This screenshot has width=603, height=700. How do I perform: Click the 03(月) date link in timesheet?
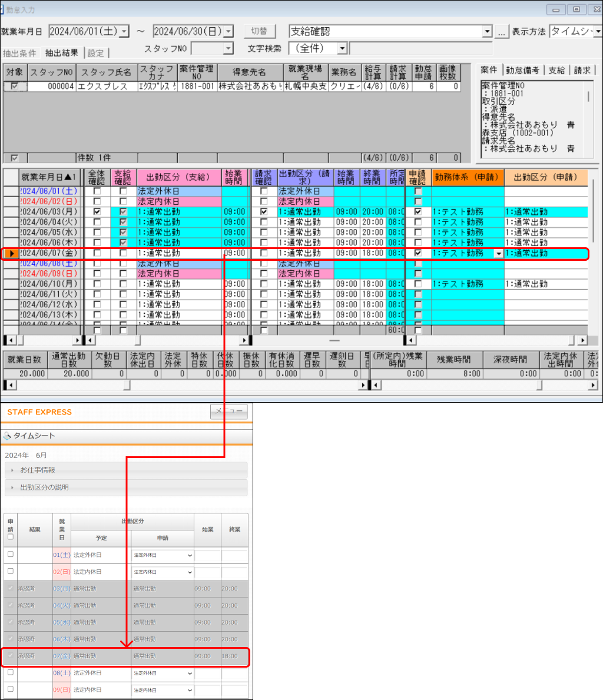62,589
